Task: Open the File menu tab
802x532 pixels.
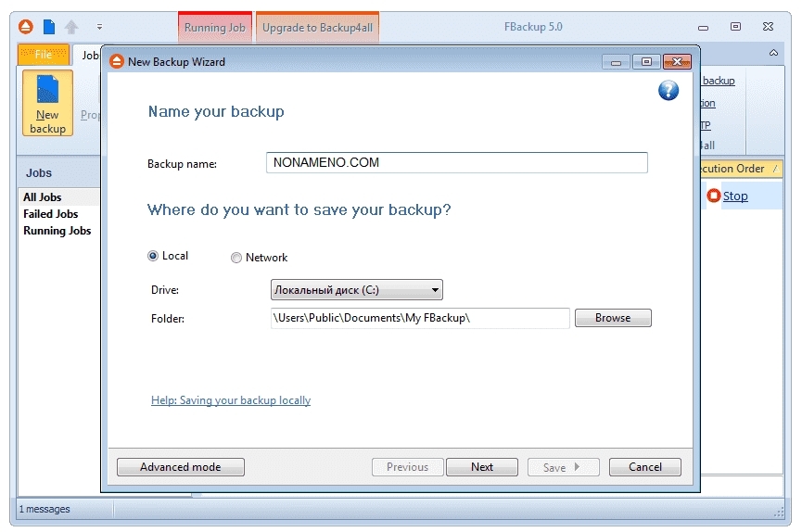Action: tap(44, 55)
